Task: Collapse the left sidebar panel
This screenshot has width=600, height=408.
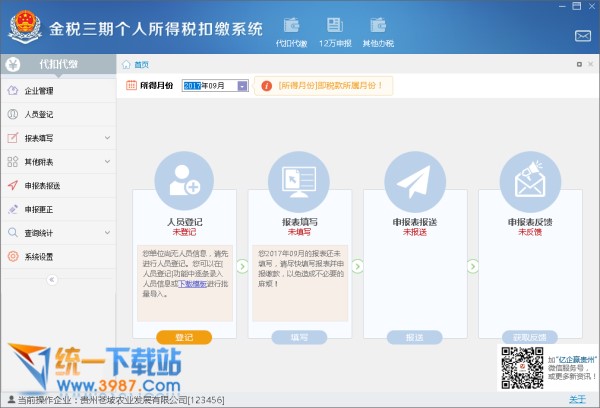Action: 52,280
